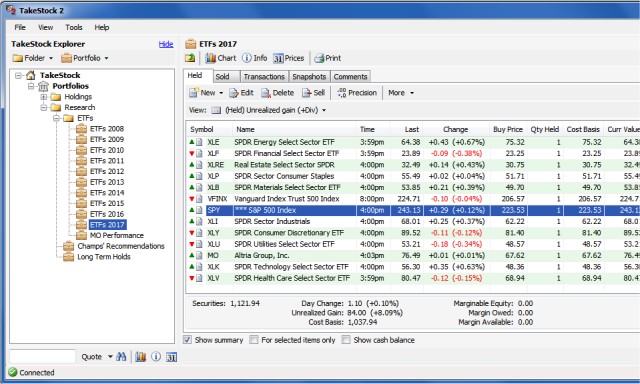Open the Chart icon in portfolio toolbar
The height and width of the screenshot is (384, 640).
211,58
